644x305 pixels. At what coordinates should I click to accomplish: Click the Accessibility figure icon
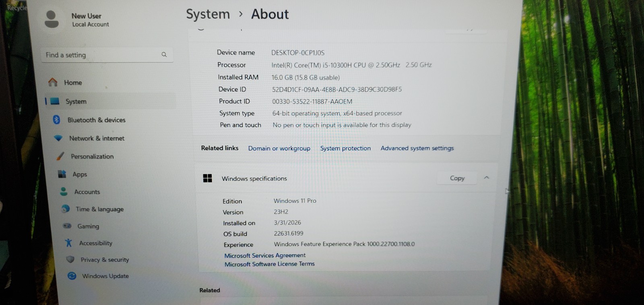click(69, 243)
